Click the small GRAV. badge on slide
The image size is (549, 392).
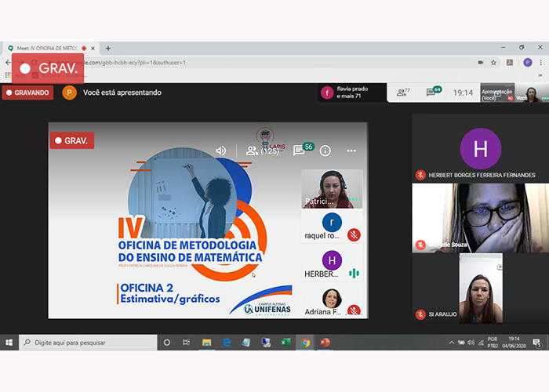(x=72, y=140)
